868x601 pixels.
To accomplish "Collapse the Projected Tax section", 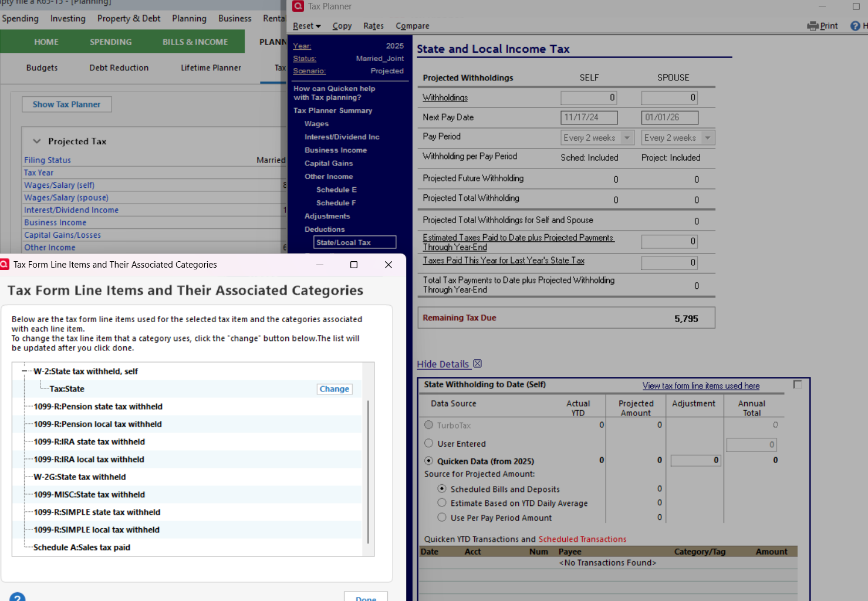I will 37,141.
